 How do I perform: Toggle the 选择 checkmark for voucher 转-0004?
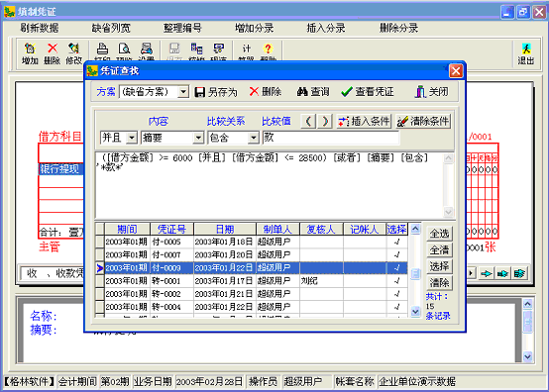click(x=396, y=307)
